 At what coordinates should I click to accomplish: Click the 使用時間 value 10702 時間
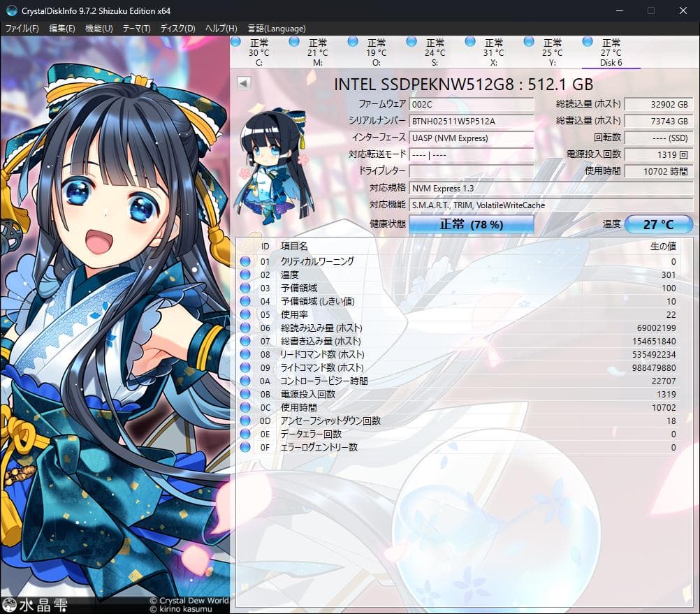point(659,171)
